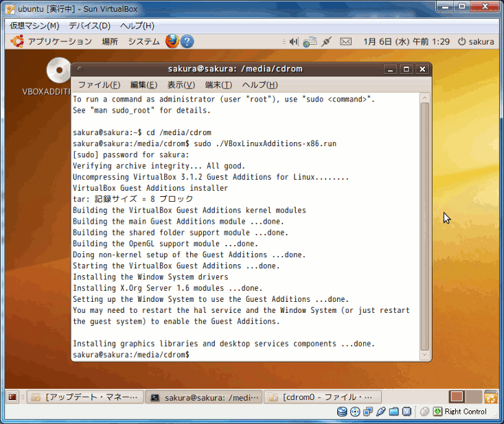Open VirtualBox デバイス(D) menu
504x424 pixels.
(89, 26)
